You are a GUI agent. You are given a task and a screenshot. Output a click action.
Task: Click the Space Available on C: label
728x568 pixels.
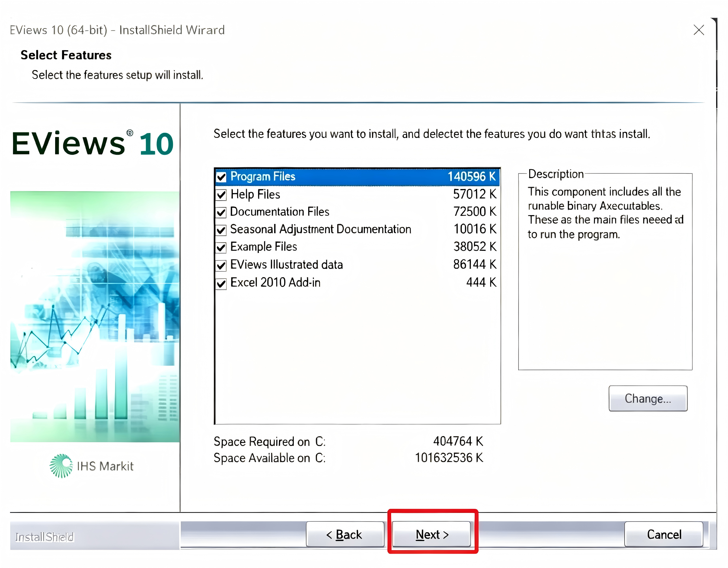click(269, 458)
